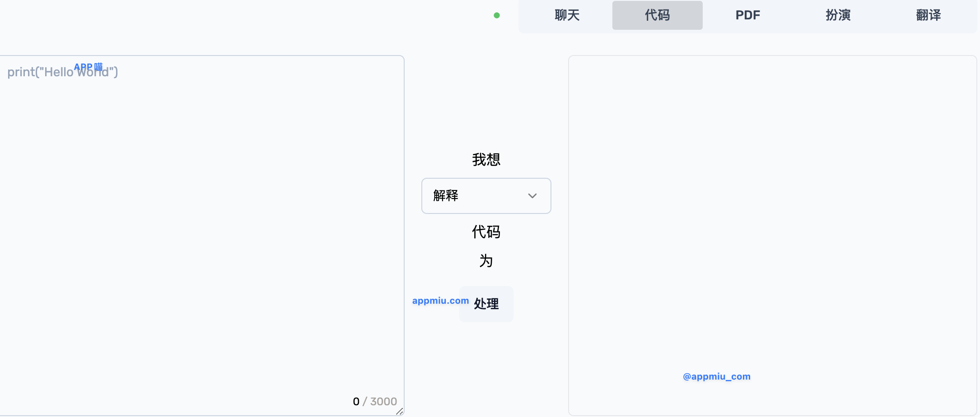Click the blue APP喵 watermark
The height and width of the screenshot is (417, 980).
click(89, 67)
